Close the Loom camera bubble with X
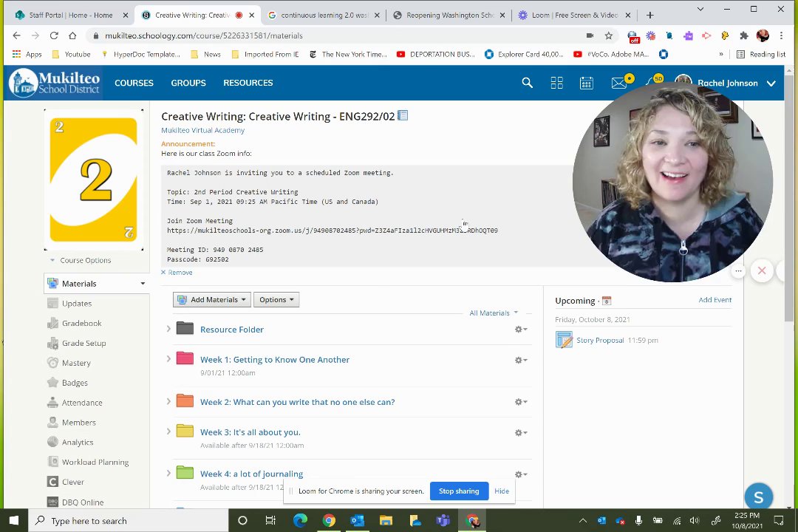Image resolution: width=798 pixels, height=532 pixels. 762,271
